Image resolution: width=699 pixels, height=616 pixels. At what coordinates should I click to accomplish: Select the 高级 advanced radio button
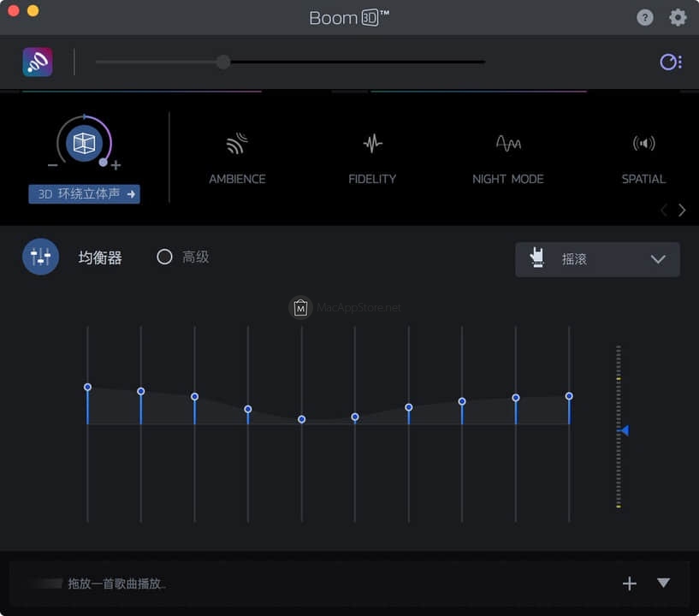click(x=164, y=257)
